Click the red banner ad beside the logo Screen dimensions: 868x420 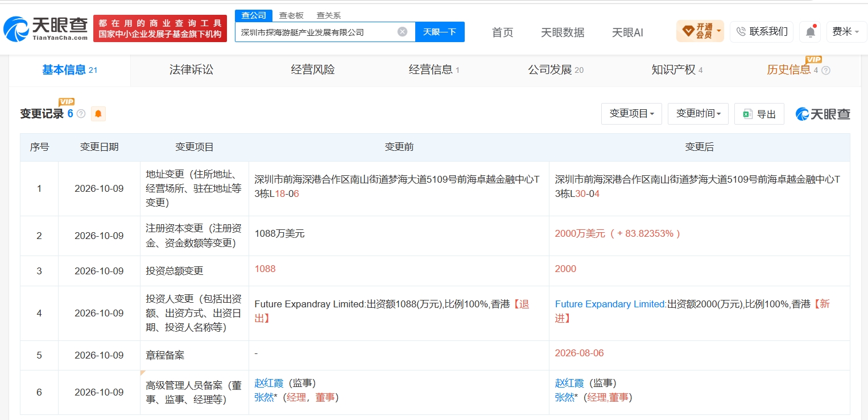click(x=160, y=28)
